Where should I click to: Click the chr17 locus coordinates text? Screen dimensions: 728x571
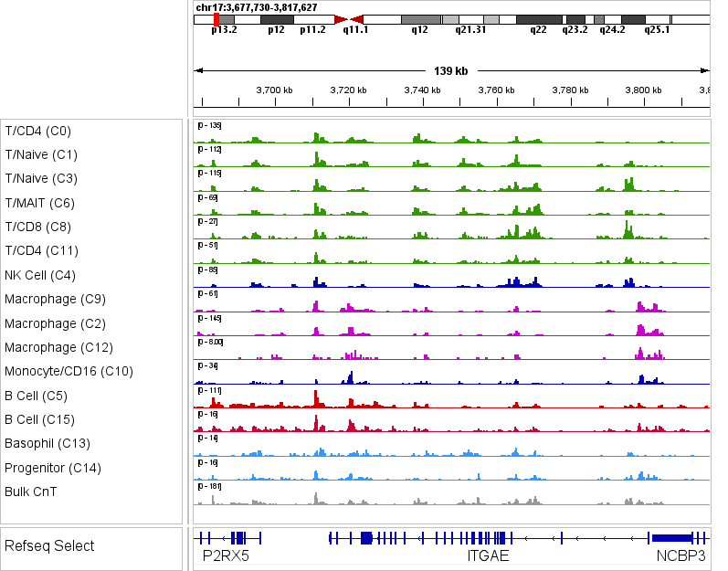[x=257, y=7]
